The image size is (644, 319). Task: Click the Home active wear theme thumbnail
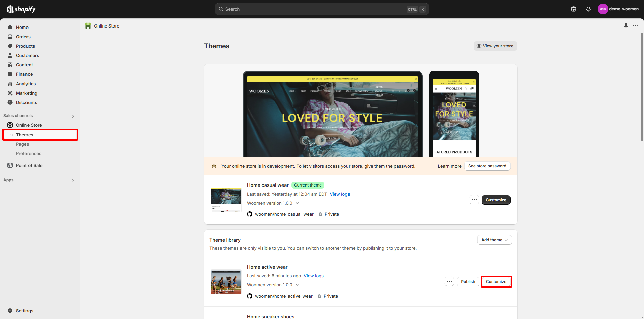pyautogui.click(x=226, y=282)
